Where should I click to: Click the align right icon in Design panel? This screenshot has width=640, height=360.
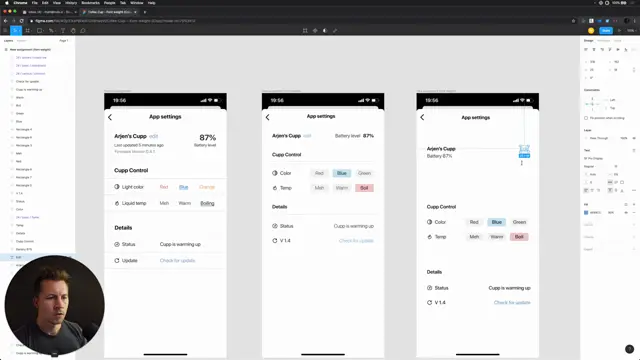(602, 49)
